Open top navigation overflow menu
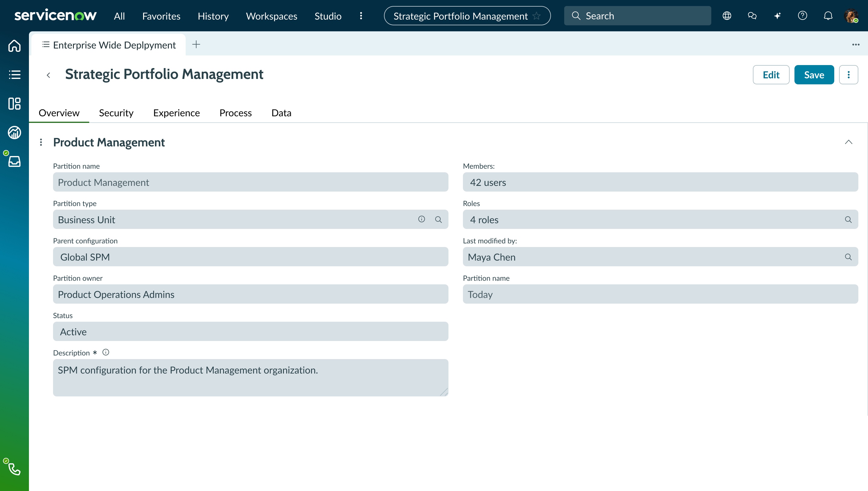This screenshot has height=491, width=868. pyautogui.click(x=361, y=16)
